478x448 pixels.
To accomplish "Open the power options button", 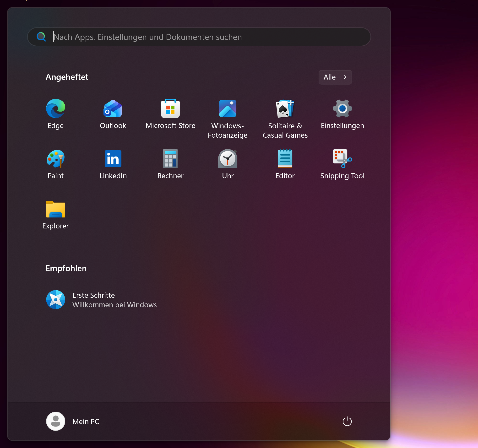I will tap(347, 421).
